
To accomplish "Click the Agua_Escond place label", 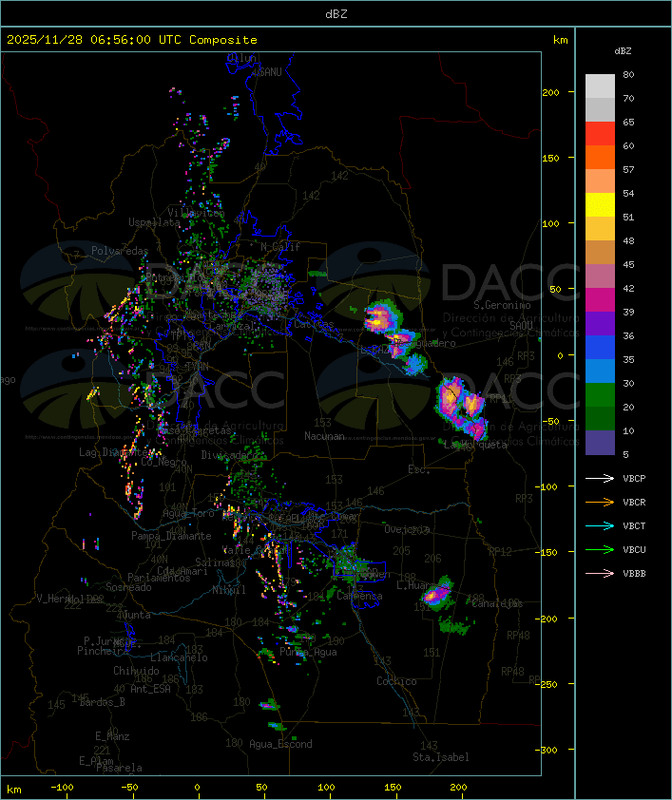I will point(280,744).
